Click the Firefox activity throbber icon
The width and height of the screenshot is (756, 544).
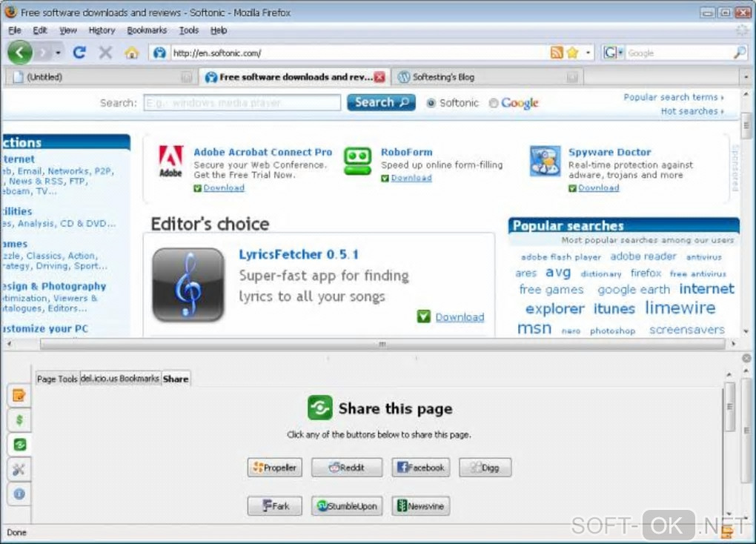pos(743,30)
